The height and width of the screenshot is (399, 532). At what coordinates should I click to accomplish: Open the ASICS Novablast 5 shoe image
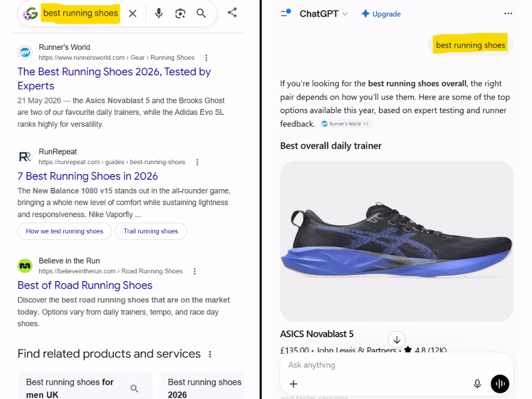396,241
